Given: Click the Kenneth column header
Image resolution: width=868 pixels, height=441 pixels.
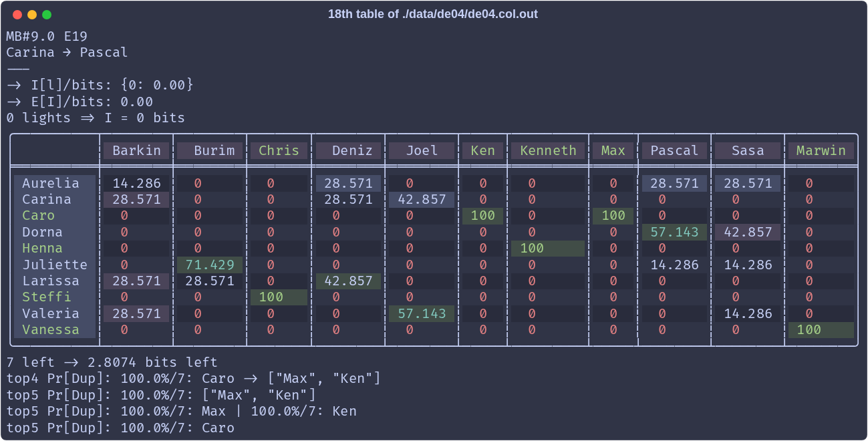Looking at the screenshot, I should coord(548,150).
